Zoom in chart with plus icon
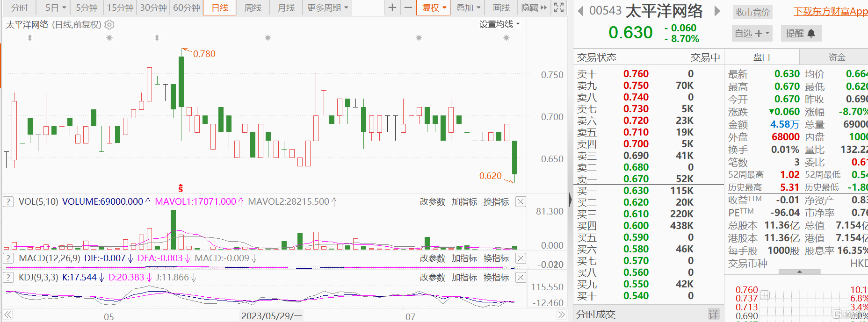 pos(392,7)
